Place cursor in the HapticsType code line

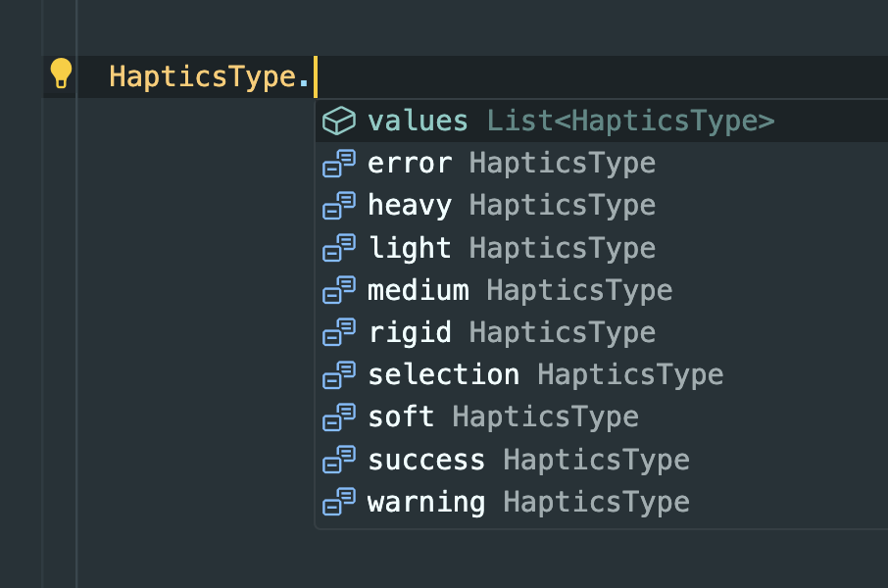pyautogui.click(x=482, y=76)
